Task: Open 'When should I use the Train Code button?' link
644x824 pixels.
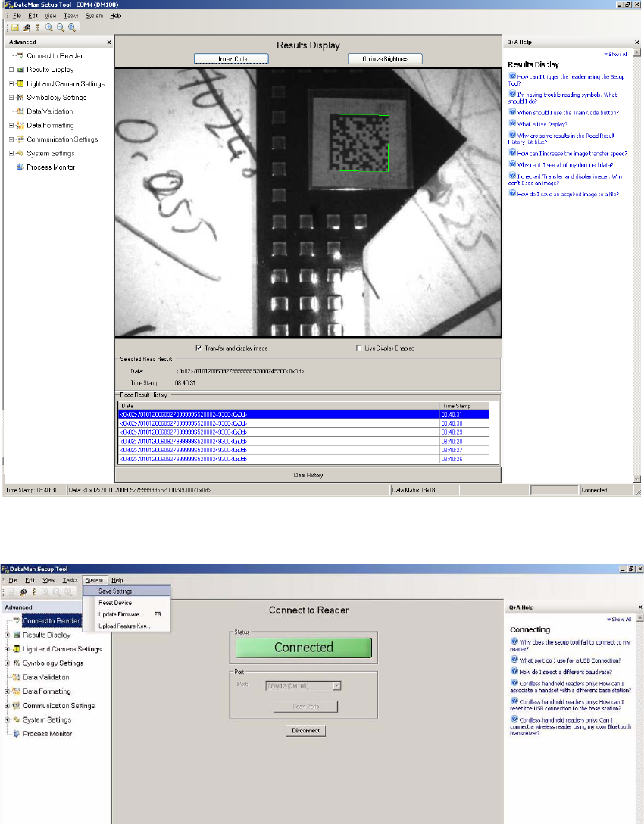Action: click(567, 112)
